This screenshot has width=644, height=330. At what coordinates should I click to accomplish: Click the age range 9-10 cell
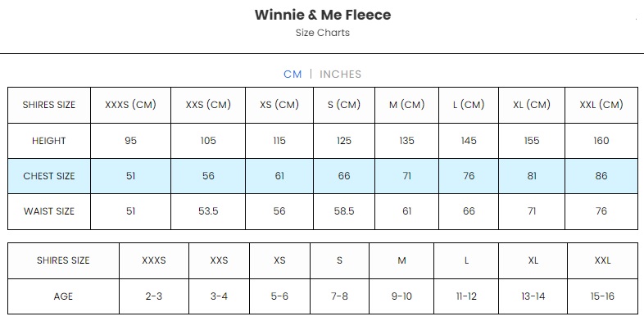pyautogui.click(x=402, y=296)
